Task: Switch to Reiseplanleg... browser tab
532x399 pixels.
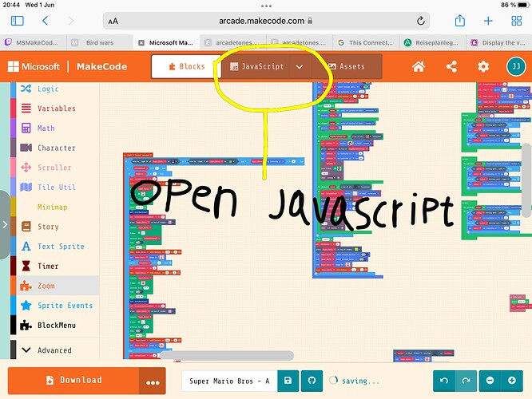Action: (x=433, y=43)
